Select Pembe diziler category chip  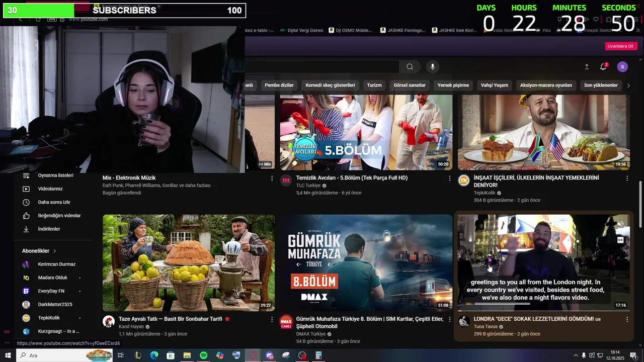point(279,85)
